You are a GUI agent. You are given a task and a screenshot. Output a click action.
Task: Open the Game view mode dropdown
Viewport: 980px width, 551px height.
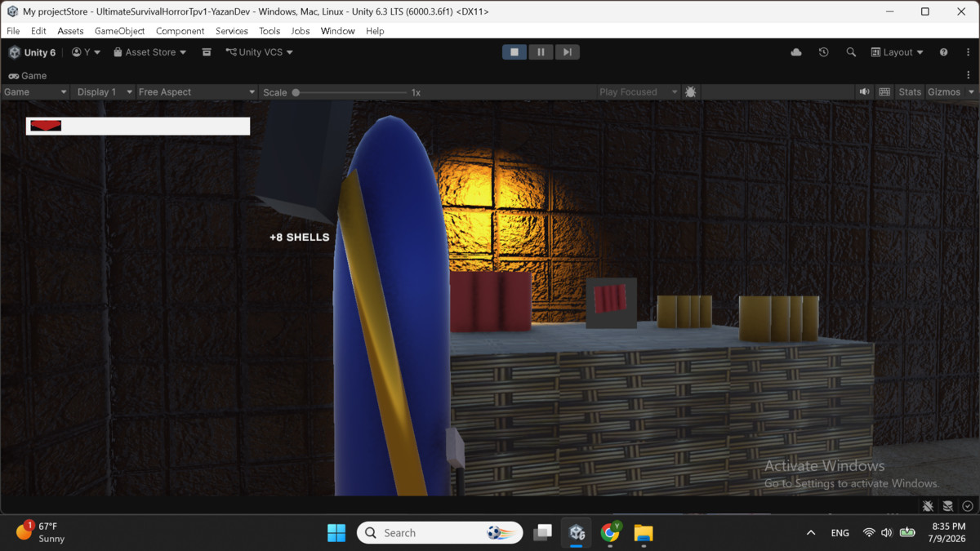pos(35,92)
